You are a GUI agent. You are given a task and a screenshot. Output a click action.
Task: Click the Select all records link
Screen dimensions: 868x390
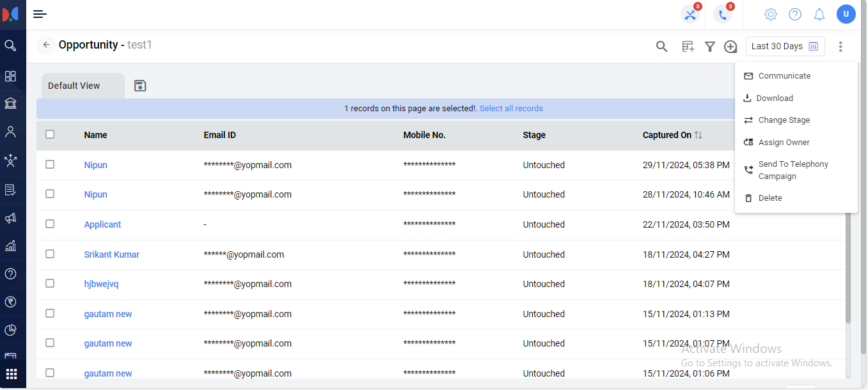click(511, 109)
